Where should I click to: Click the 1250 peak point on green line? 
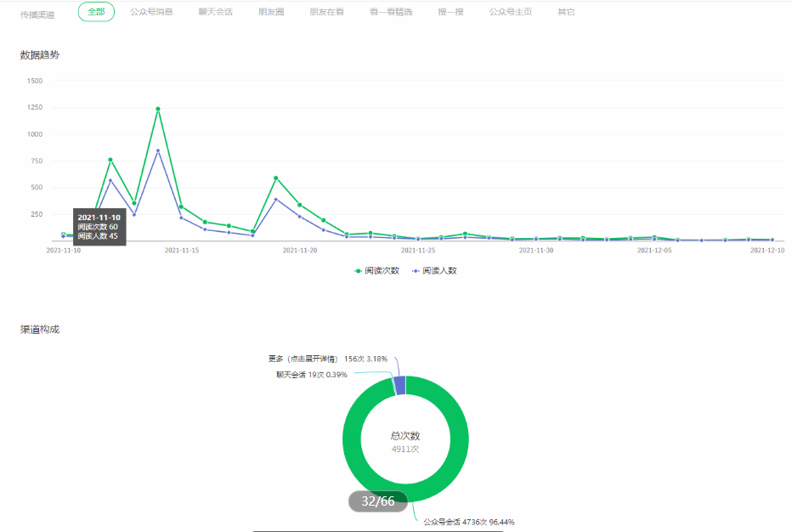coord(158,109)
